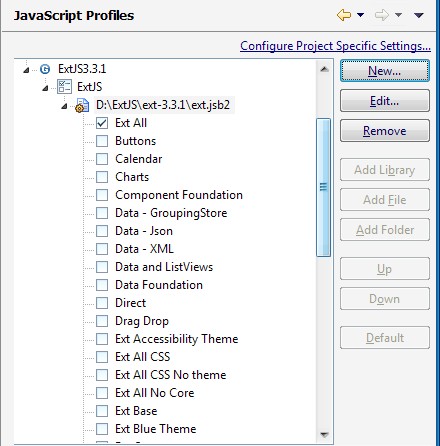This screenshot has height=446, width=440.
Task: Click the ext.jsb2 file icon
Action: pos(82,105)
